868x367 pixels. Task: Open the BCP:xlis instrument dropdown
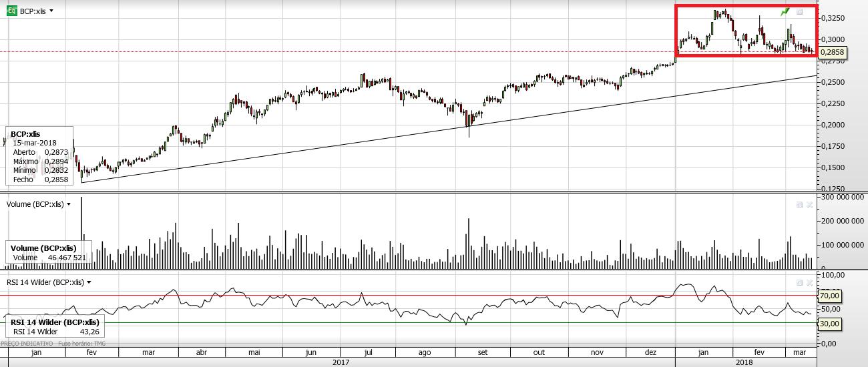click(51, 11)
